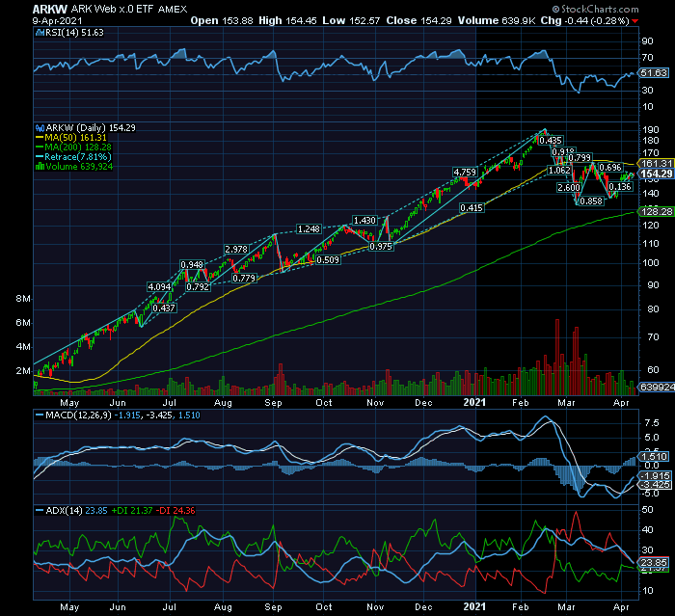
Task: Click the 0.435 retracement label near the peak
Action: pos(551,141)
